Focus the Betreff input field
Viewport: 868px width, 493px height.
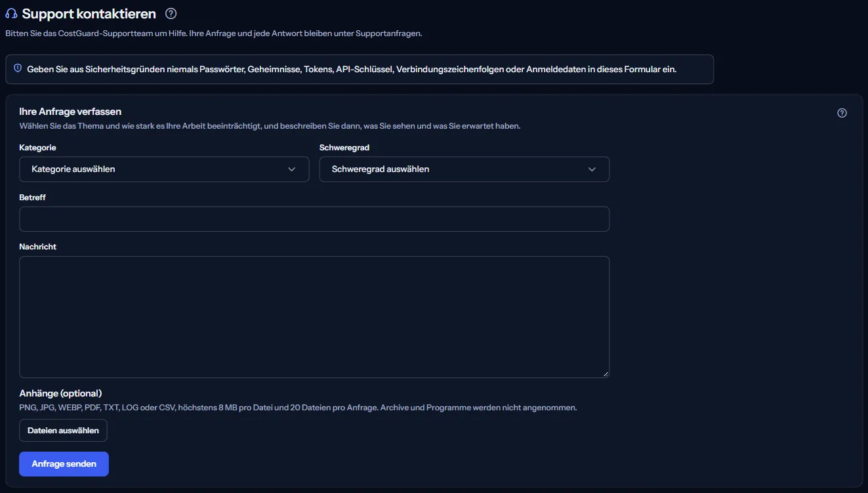click(x=314, y=219)
